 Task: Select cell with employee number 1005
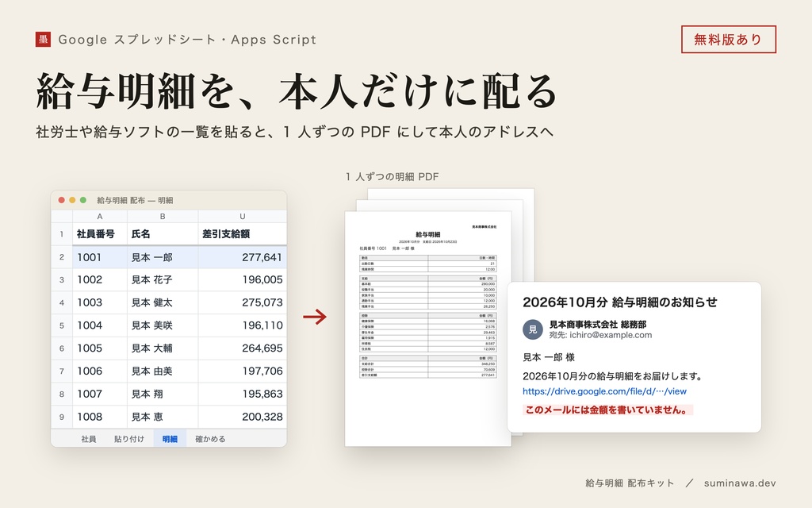(99, 348)
